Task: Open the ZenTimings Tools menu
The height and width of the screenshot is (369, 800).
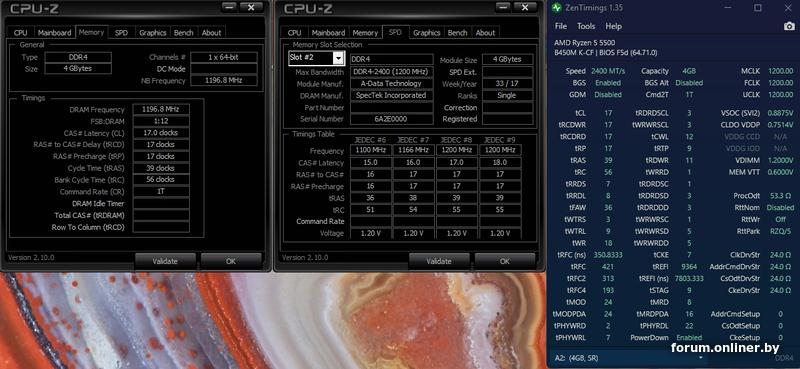Action: click(x=586, y=26)
